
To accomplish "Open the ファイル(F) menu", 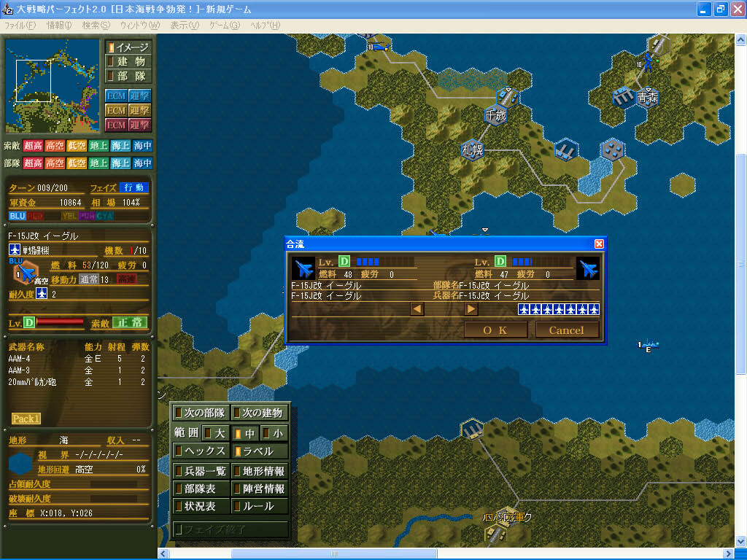I will tap(20, 26).
